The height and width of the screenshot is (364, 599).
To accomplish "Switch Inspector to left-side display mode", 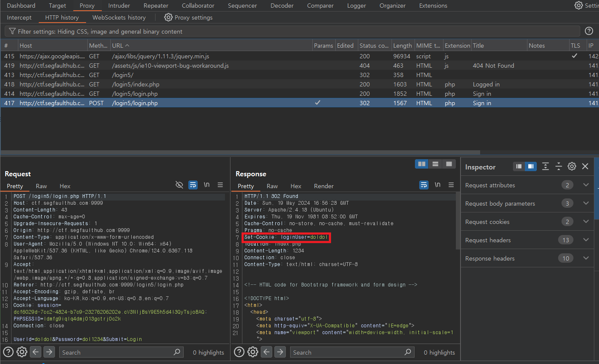I will [518, 166].
